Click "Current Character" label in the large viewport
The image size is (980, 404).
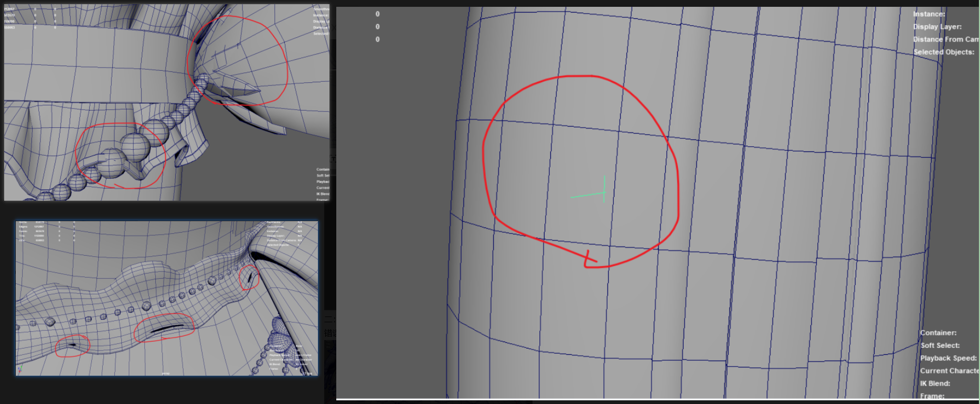(x=949, y=370)
